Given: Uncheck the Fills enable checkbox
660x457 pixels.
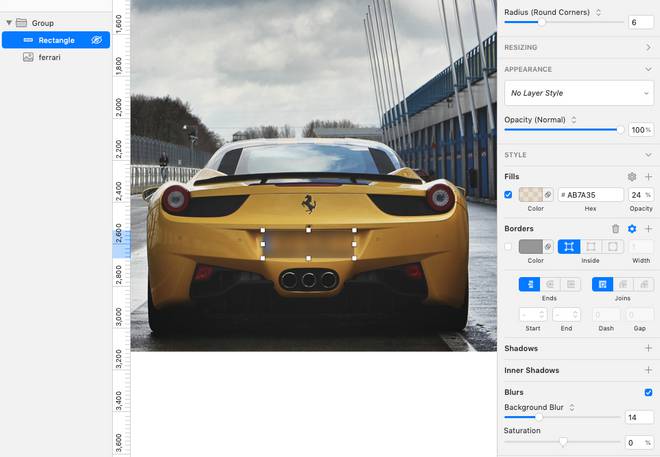Looking at the screenshot, I should 509,194.
